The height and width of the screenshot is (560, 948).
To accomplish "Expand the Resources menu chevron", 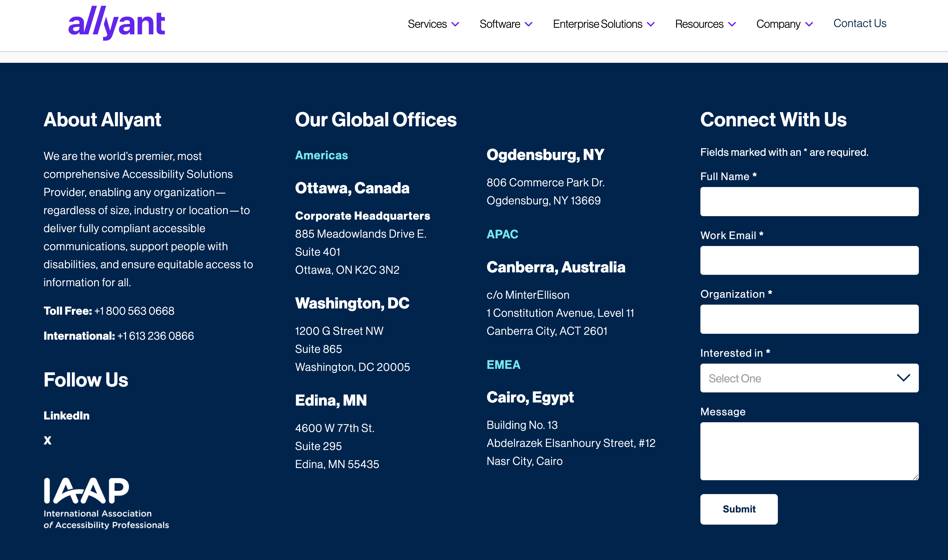I will tap(732, 24).
